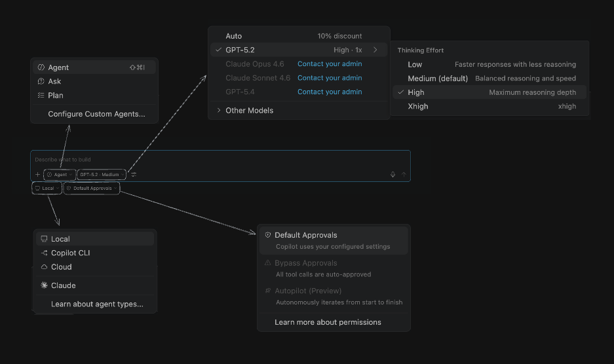Select the Local monitor icon in session menu
Screen dimensions: 614x364
45,239
